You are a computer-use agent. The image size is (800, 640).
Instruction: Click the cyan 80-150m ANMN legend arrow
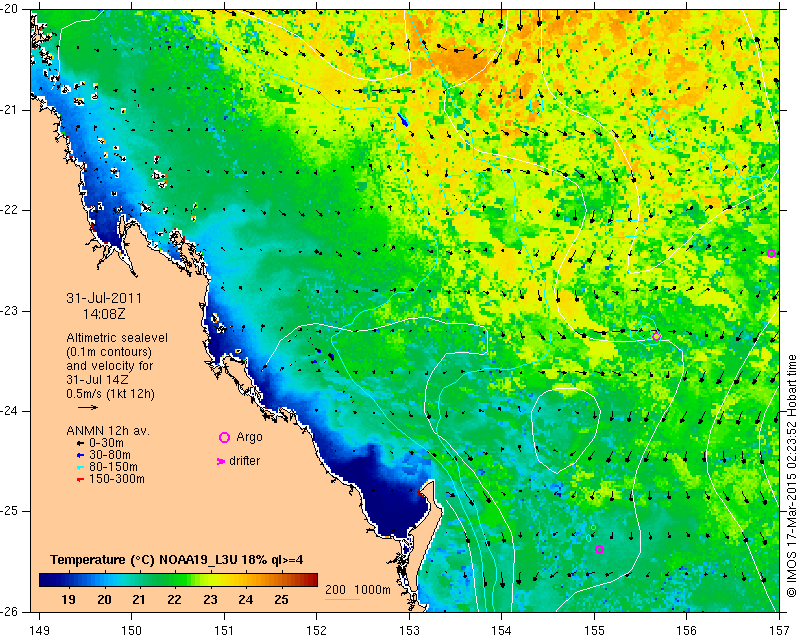[80, 467]
